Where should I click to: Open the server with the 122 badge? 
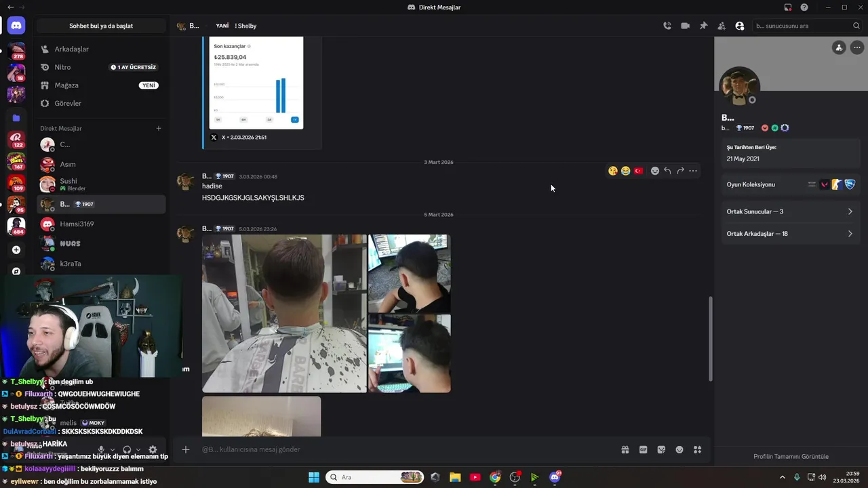pos(16,140)
